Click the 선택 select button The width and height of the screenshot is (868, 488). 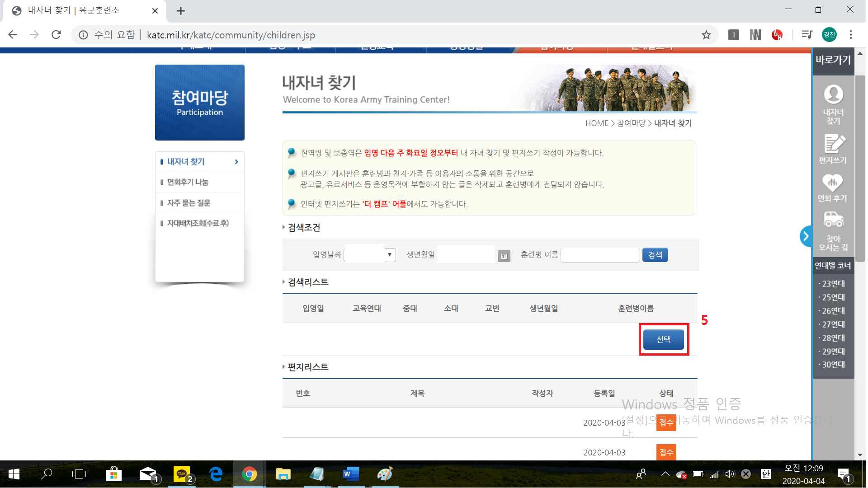click(x=663, y=339)
